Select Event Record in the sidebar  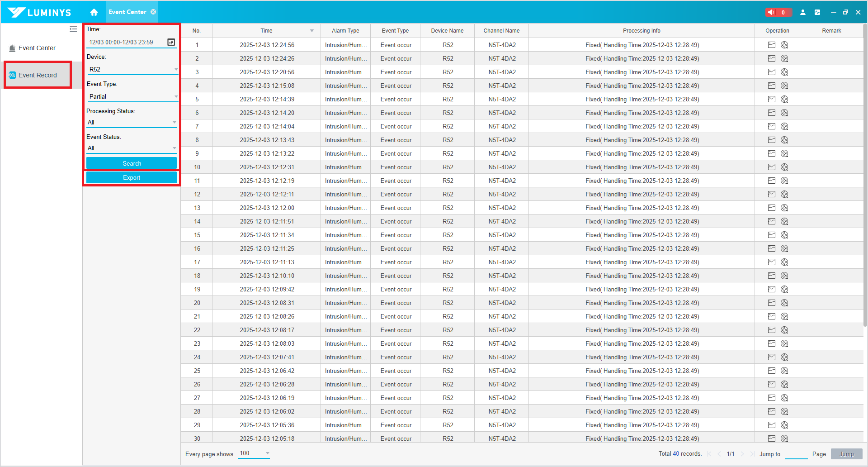[38, 75]
